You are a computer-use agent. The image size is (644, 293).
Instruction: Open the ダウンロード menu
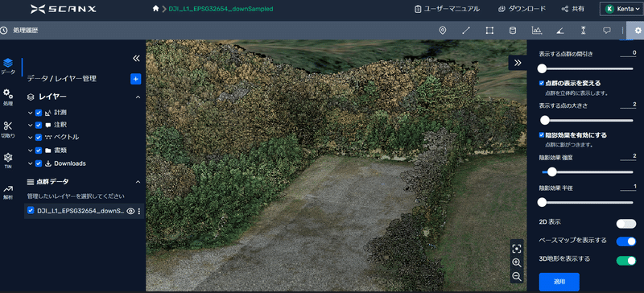(522, 9)
